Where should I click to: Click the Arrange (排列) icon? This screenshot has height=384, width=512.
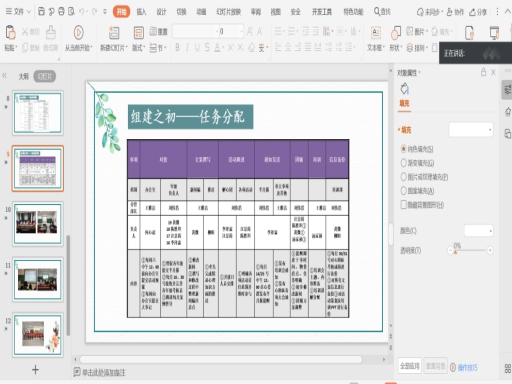tap(410, 48)
